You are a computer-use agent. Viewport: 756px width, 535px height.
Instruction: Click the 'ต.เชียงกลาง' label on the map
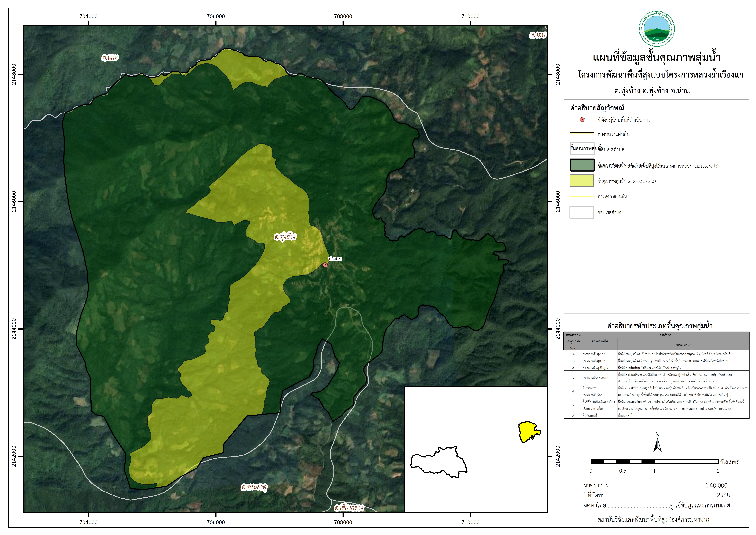(x=349, y=508)
